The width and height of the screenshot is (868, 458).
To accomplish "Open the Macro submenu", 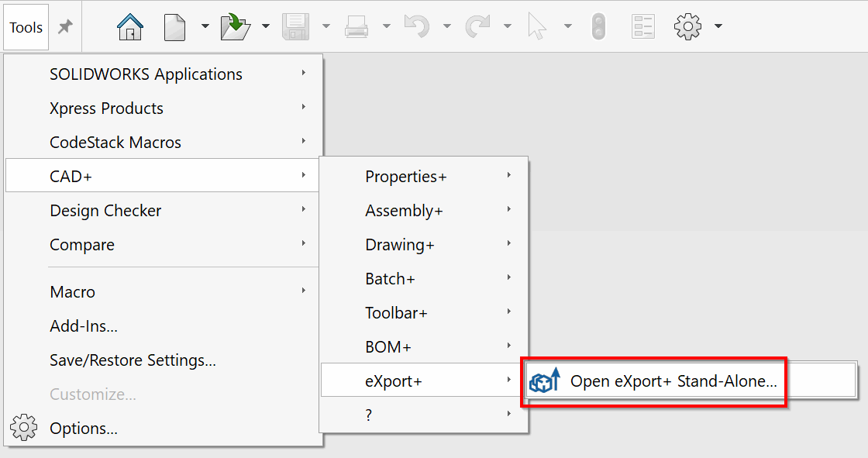I will point(164,291).
